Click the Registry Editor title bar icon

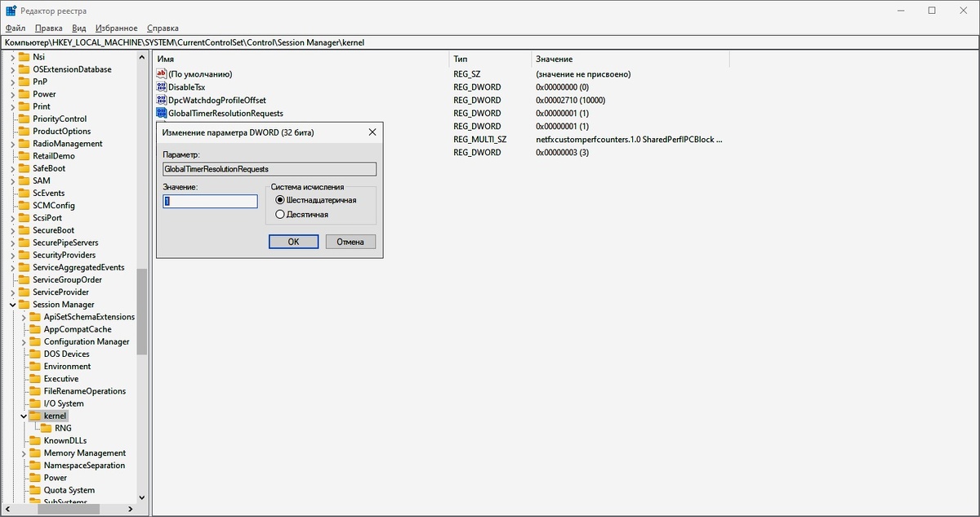11,11
